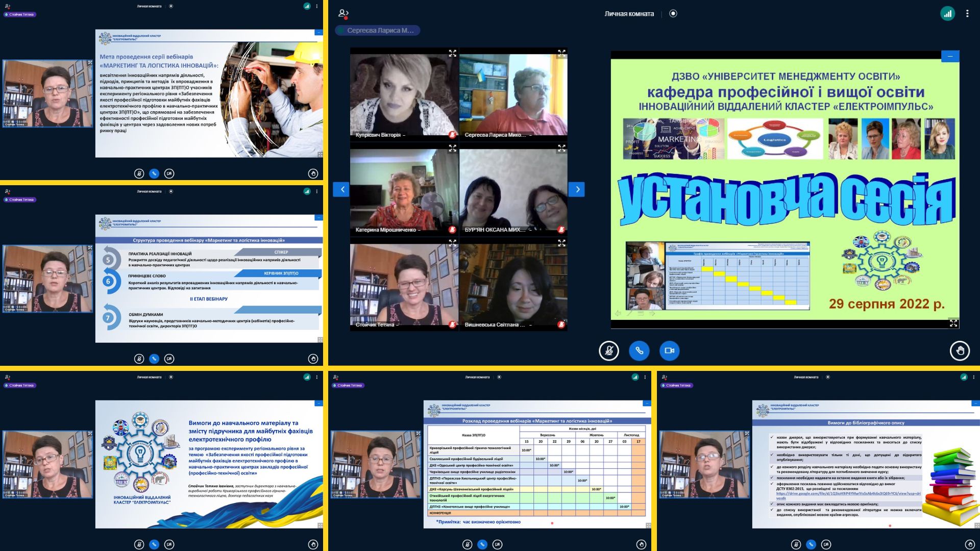Expand Купрієвич Вікторія video tile to fullscreen
980x551 pixels.
pos(452,53)
